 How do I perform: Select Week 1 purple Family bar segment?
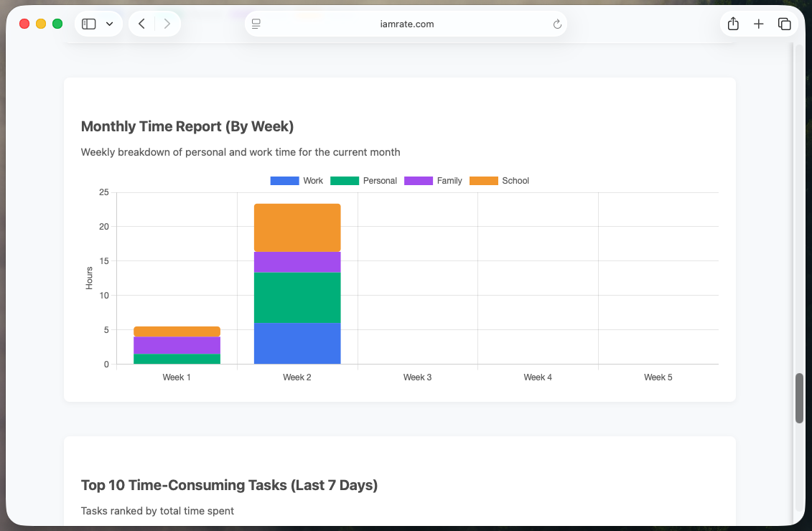tap(177, 345)
